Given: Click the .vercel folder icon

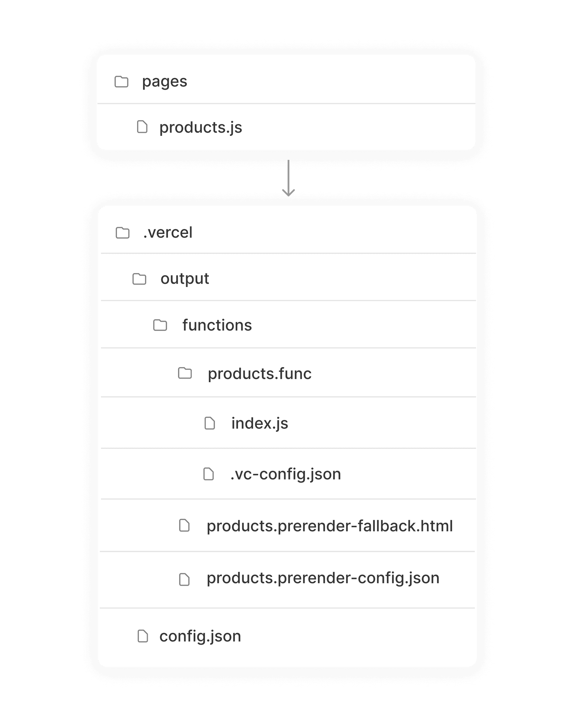Looking at the screenshot, I should pos(122,233).
